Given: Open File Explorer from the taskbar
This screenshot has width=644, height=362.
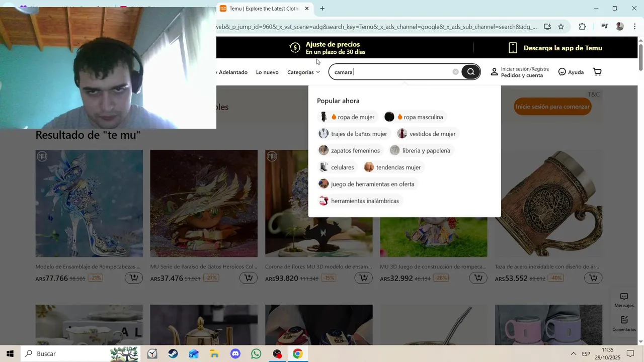Looking at the screenshot, I should [x=215, y=353].
